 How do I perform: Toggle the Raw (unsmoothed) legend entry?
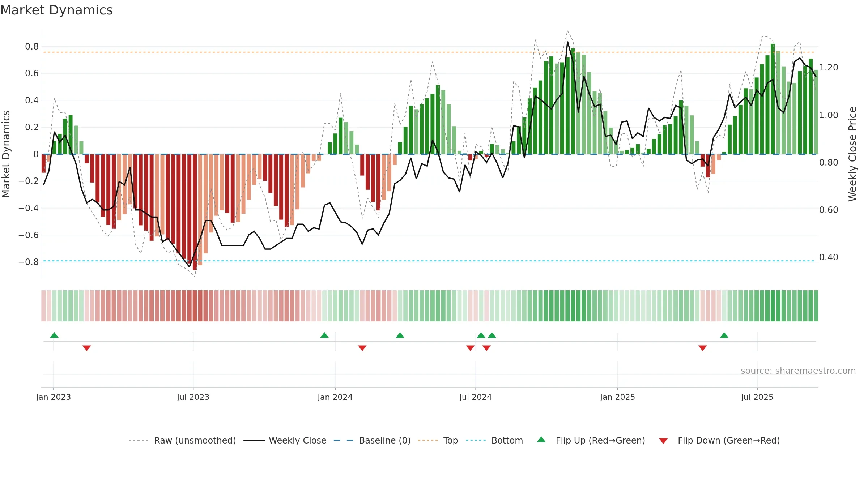pos(182,440)
